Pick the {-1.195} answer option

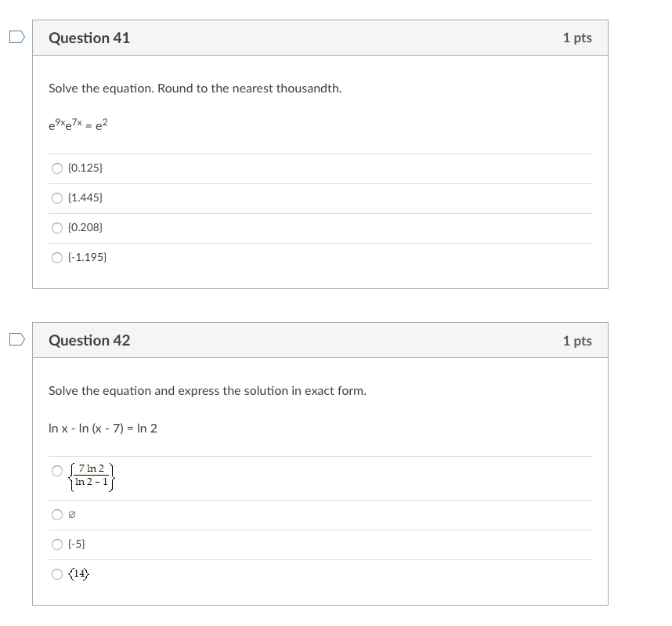[56, 257]
